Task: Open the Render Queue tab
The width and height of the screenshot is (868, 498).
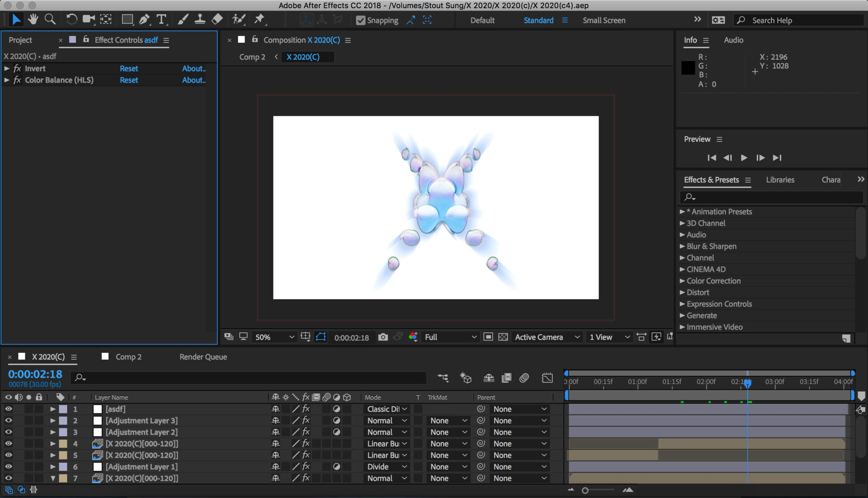Action: click(203, 356)
